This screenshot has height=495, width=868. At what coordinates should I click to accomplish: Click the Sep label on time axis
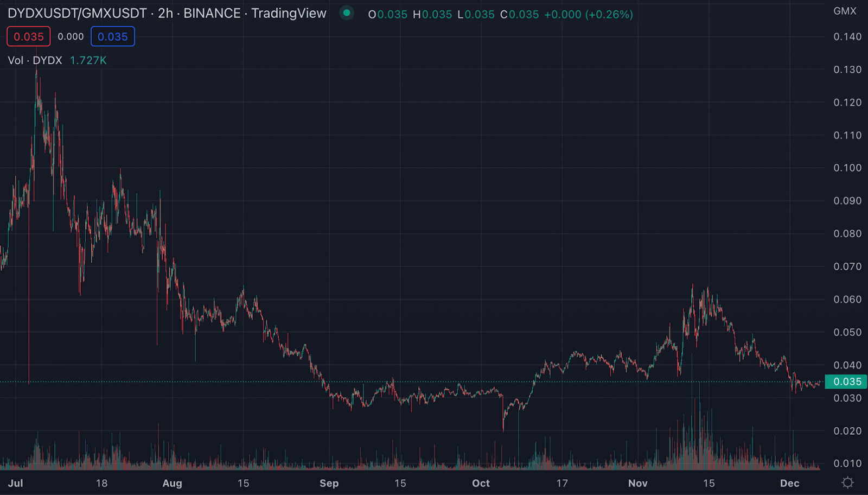[x=329, y=483]
